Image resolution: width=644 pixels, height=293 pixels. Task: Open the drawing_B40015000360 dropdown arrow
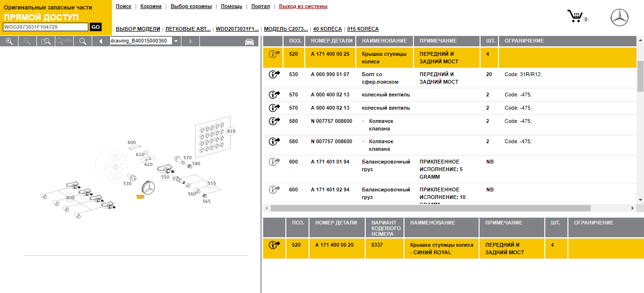[x=176, y=41]
